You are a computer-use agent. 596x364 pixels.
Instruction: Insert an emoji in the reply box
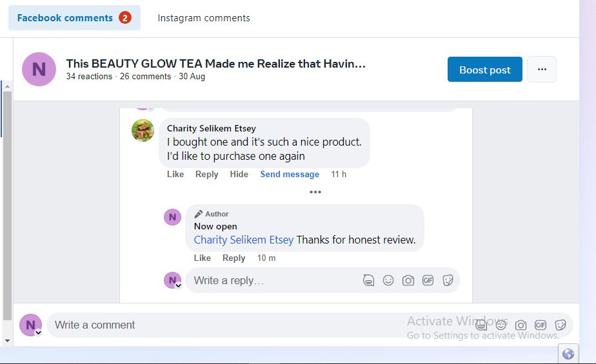(x=388, y=280)
